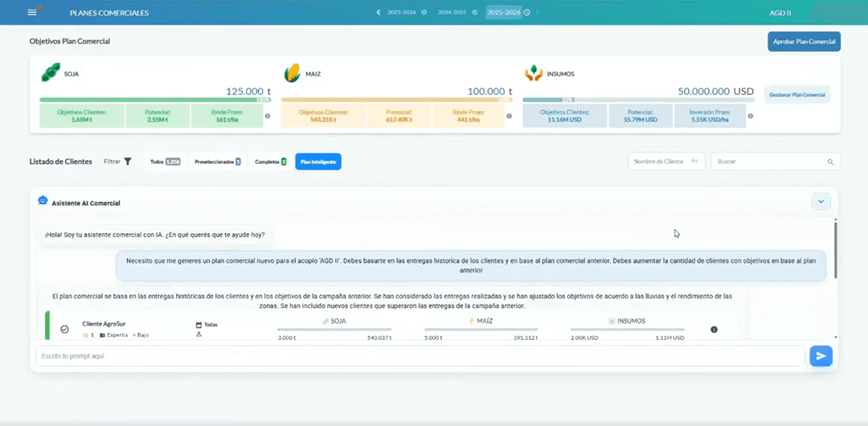This screenshot has height=426, width=868.
Task: Click the Filtrar label
Action: 112,162
